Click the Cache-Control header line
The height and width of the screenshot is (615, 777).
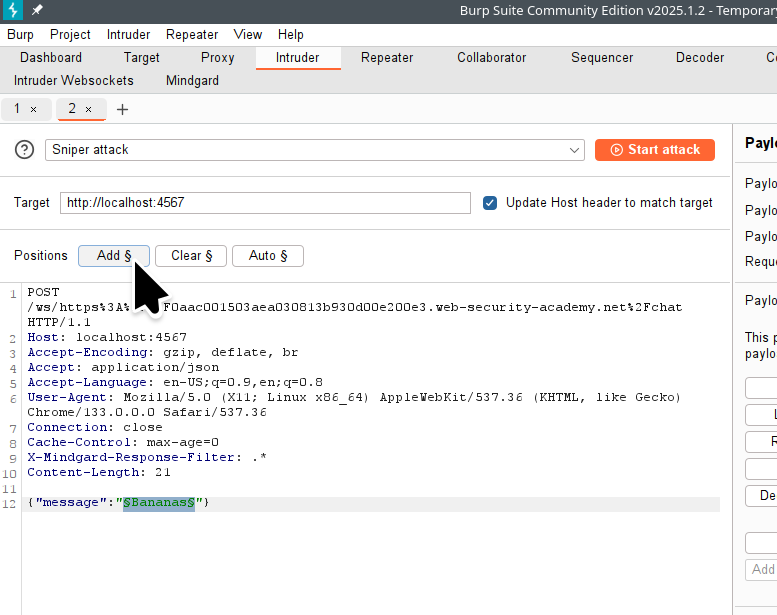123,443
